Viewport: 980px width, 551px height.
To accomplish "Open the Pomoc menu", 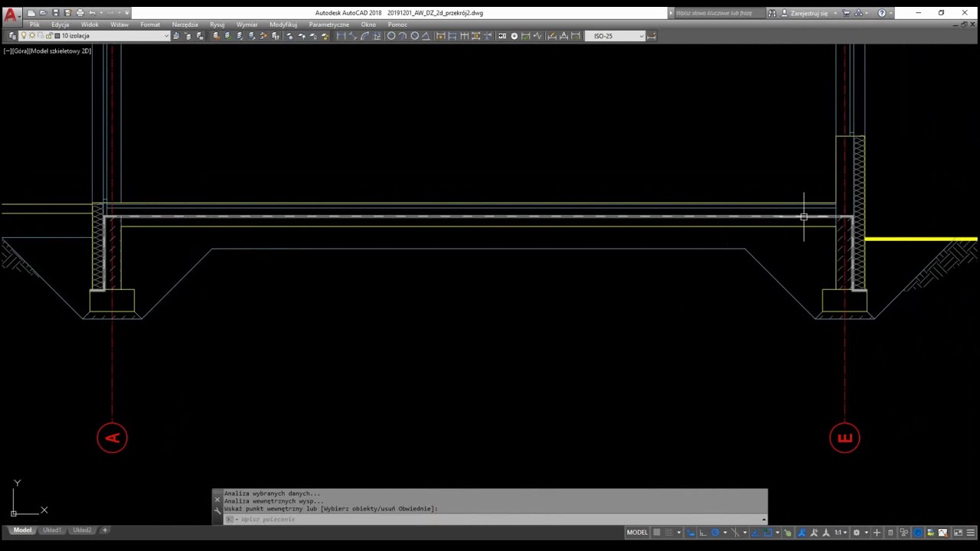I will 397,24.
